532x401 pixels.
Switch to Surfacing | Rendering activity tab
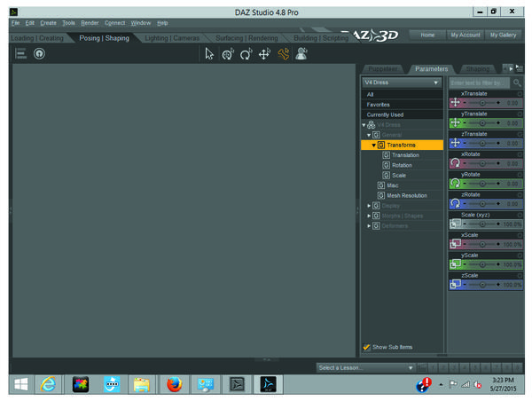pyautogui.click(x=246, y=38)
